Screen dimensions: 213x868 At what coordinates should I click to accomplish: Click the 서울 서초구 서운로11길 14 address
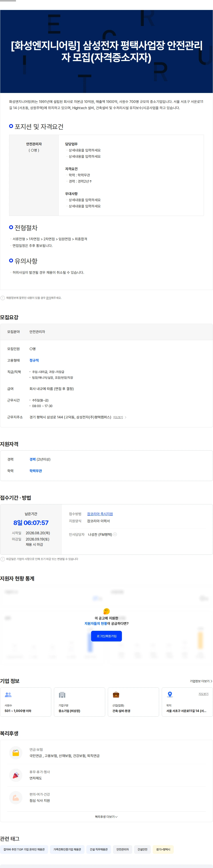(x=186, y=711)
